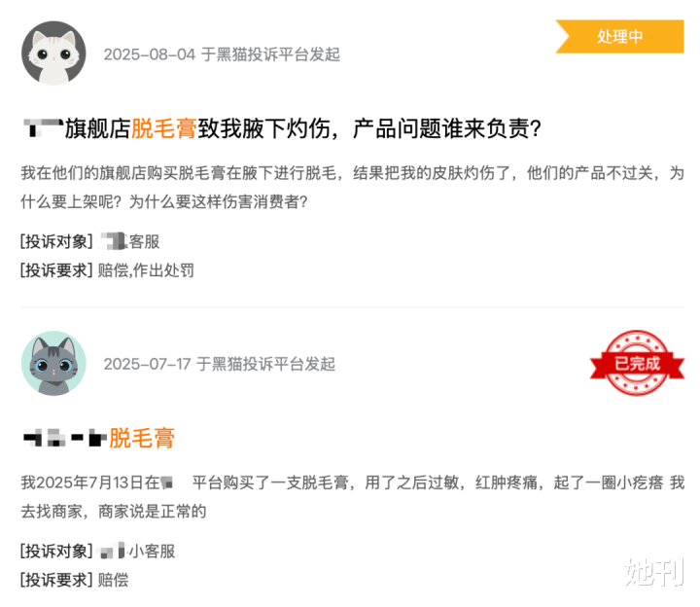Image resolution: width=700 pixels, height=607 pixels.
Task: Click 投诉对象 客服 in first complaint
Action: (x=90, y=241)
